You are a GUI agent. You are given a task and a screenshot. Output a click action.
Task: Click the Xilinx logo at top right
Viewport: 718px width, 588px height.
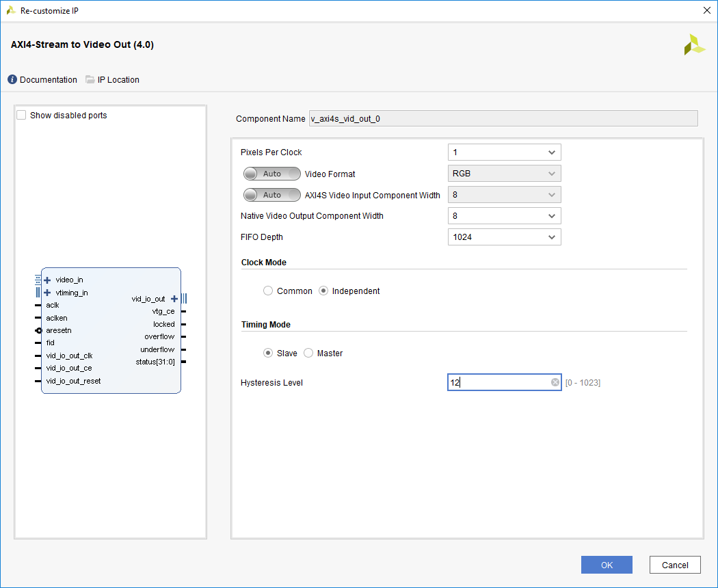point(694,45)
